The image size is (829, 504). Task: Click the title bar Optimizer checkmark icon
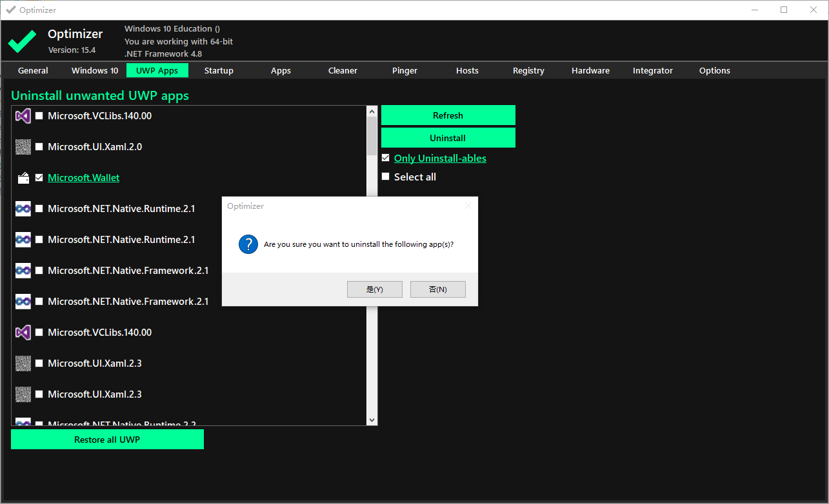10,10
